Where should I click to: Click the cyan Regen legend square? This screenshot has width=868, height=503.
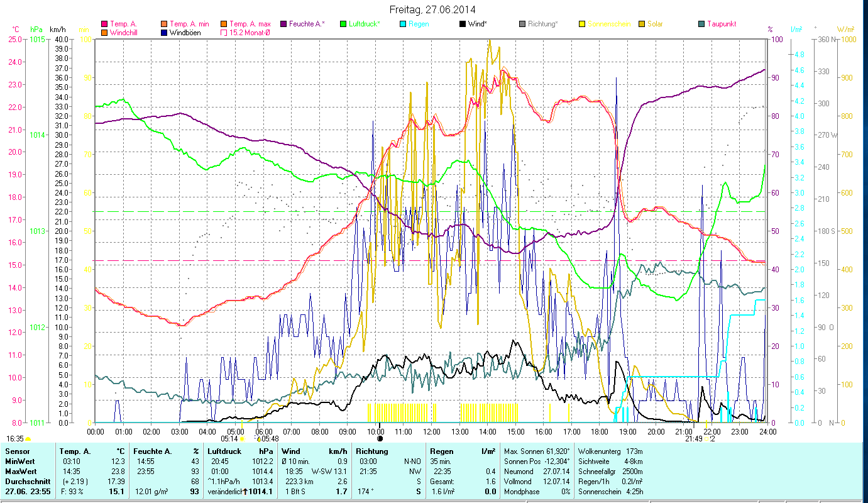click(402, 24)
